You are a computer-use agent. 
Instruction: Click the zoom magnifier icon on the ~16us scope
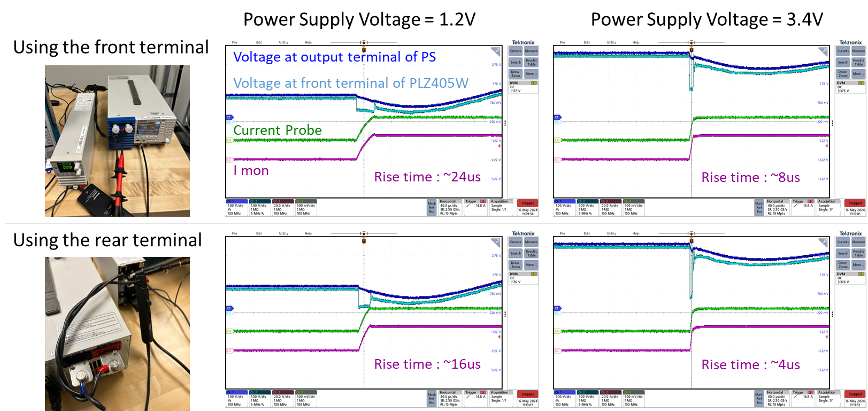click(x=496, y=242)
